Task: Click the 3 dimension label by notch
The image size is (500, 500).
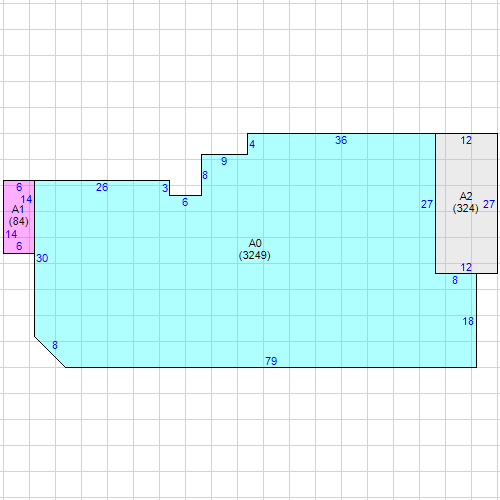Action: coord(165,188)
